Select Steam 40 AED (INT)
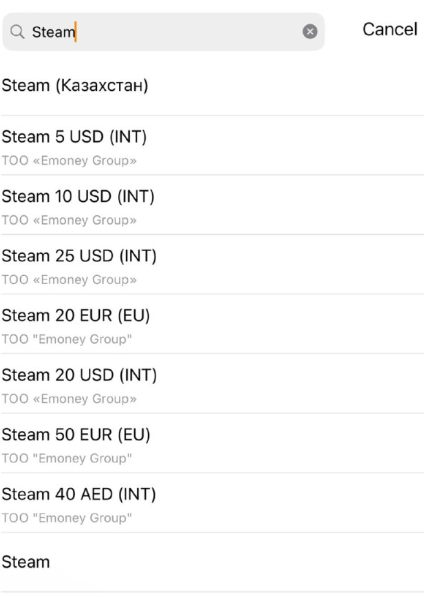The image size is (424, 597). click(212, 503)
